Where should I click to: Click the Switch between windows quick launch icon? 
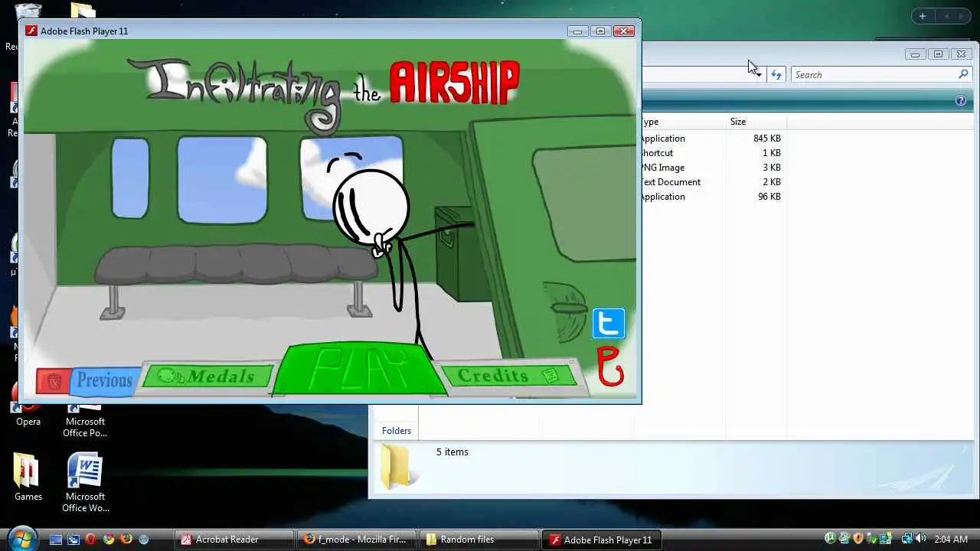73,540
